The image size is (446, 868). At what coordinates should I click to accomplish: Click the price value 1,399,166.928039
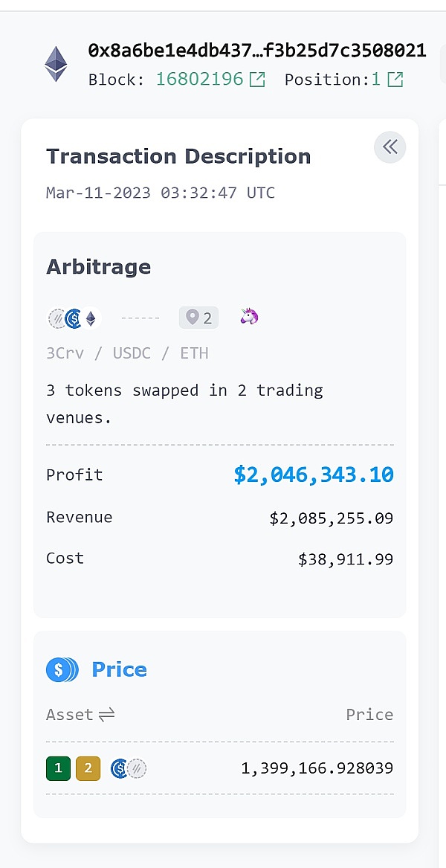[317, 768]
